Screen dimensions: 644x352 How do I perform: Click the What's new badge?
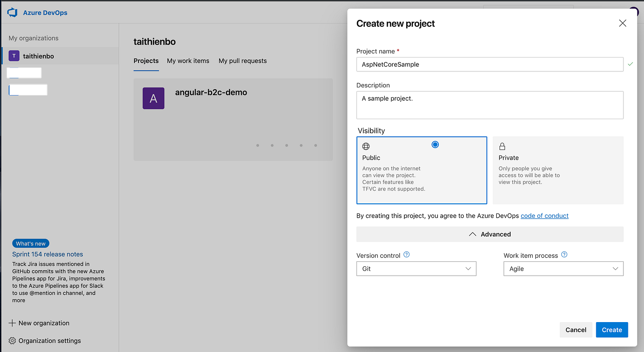[31, 243]
